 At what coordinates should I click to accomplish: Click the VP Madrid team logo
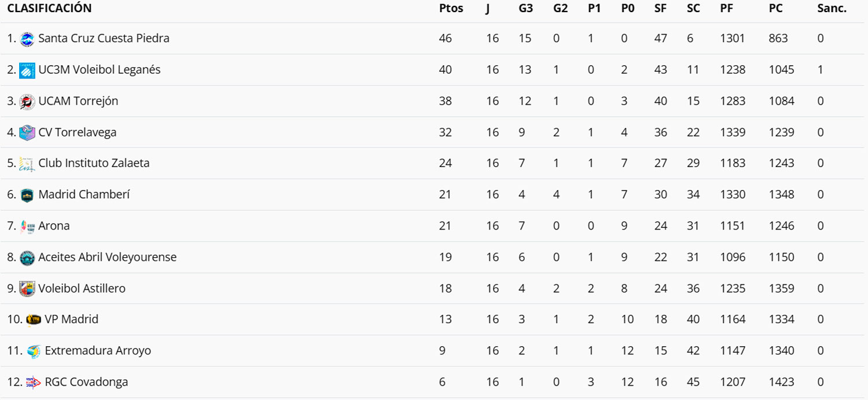coord(34,320)
